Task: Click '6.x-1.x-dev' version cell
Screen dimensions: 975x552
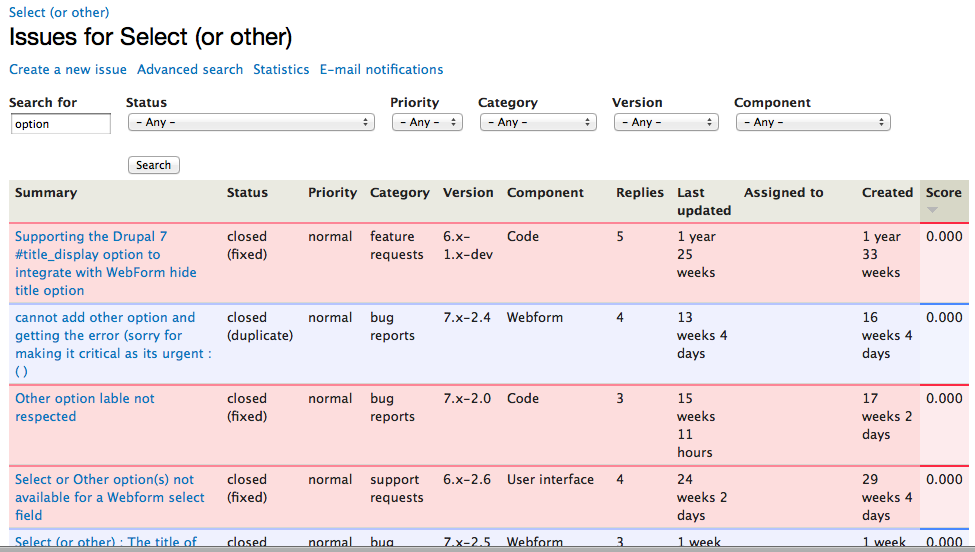Action: pyautogui.click(x=468, y=245)
